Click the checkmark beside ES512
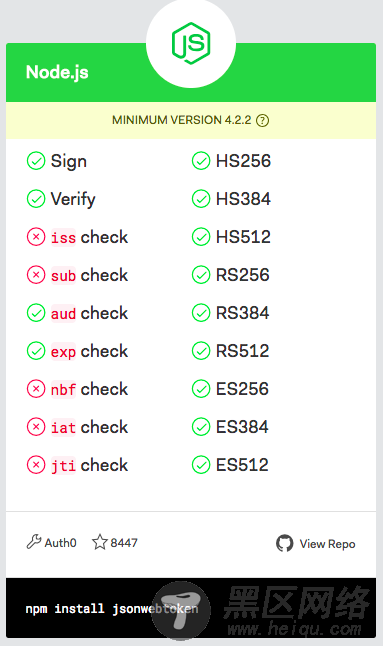Viewport: 383px width, 646px height. pos(201,465)
